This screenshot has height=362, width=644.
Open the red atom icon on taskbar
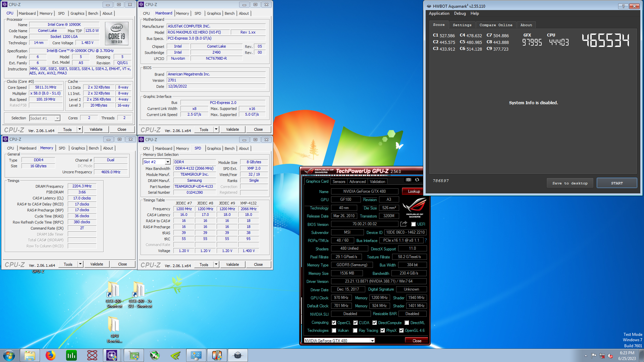[x=92, y=355]
